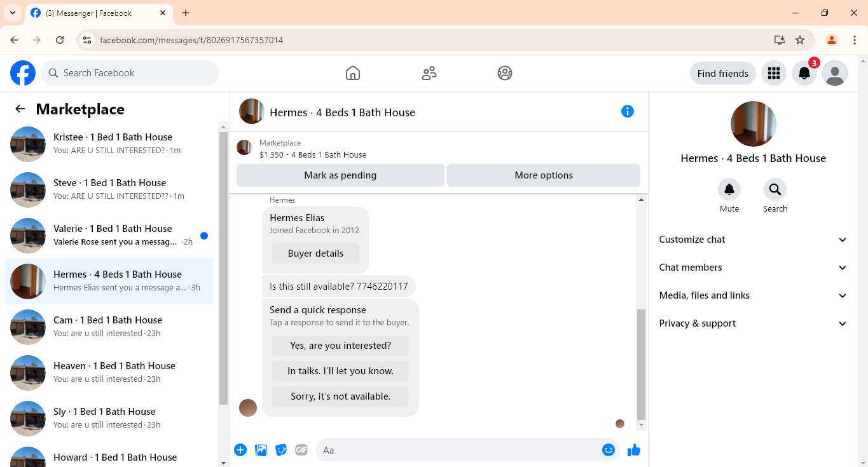Click the browser address bar URL

pyautogui.click(x=191, y=40)
